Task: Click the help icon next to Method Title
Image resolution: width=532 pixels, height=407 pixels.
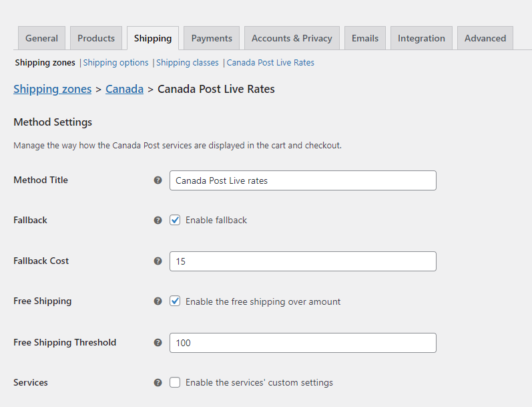Action: click(x=158, y=180)
